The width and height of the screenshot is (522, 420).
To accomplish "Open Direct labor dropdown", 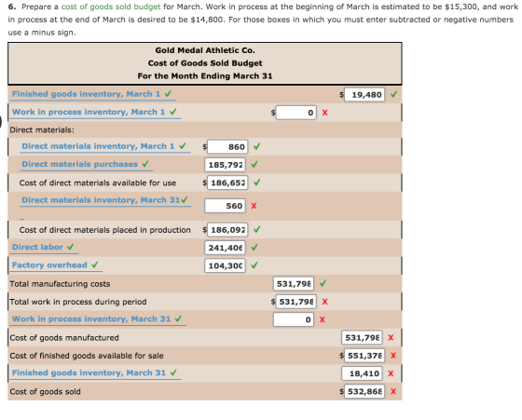I will point(43,248).
